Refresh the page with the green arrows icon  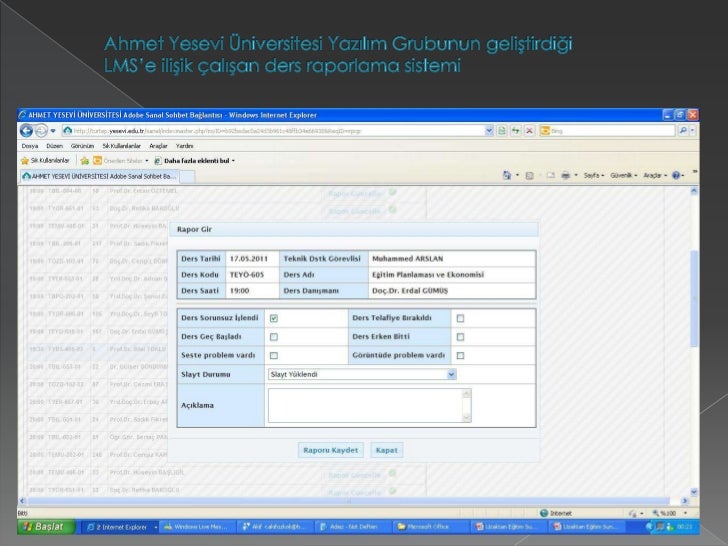(x=515, y=131)
